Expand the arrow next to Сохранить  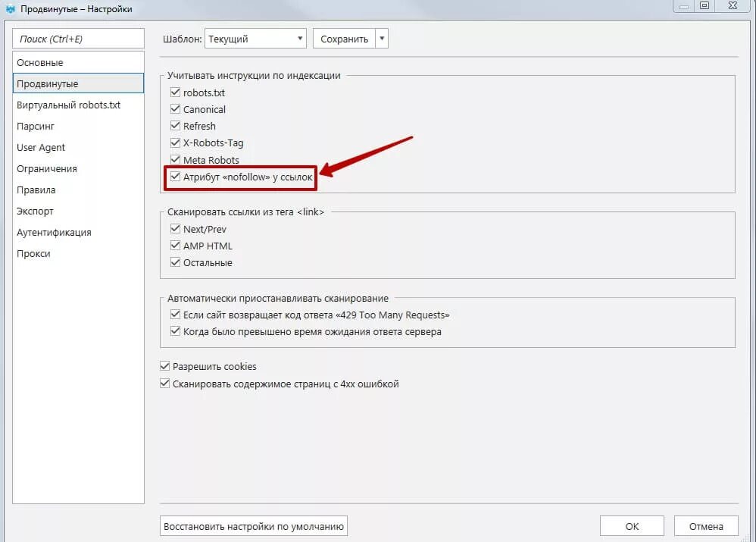(381, 39)
